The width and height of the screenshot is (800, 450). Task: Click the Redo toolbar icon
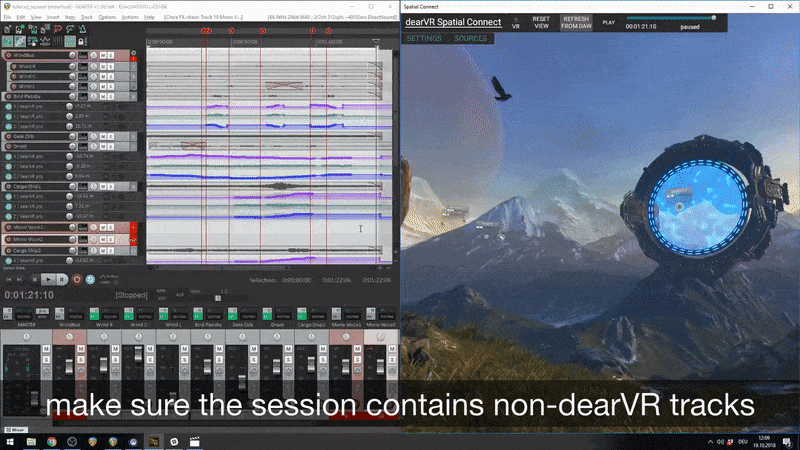point(69,30)
